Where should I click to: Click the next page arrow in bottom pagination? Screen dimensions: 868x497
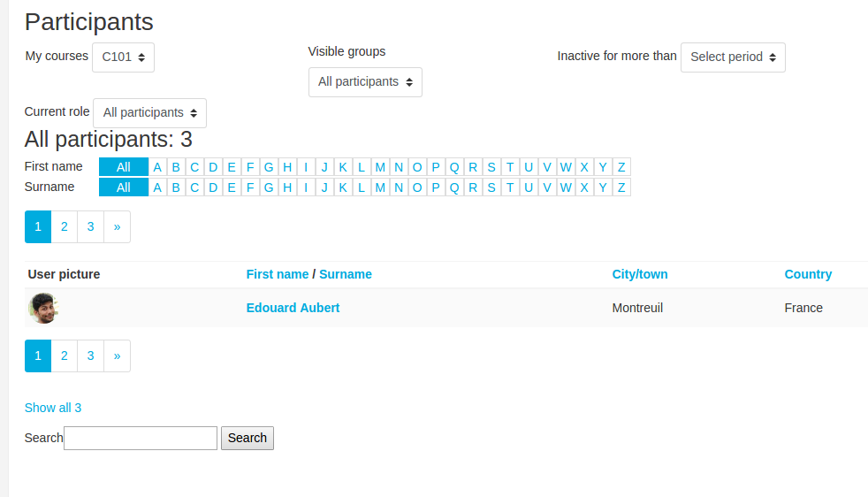click(118, 356)
